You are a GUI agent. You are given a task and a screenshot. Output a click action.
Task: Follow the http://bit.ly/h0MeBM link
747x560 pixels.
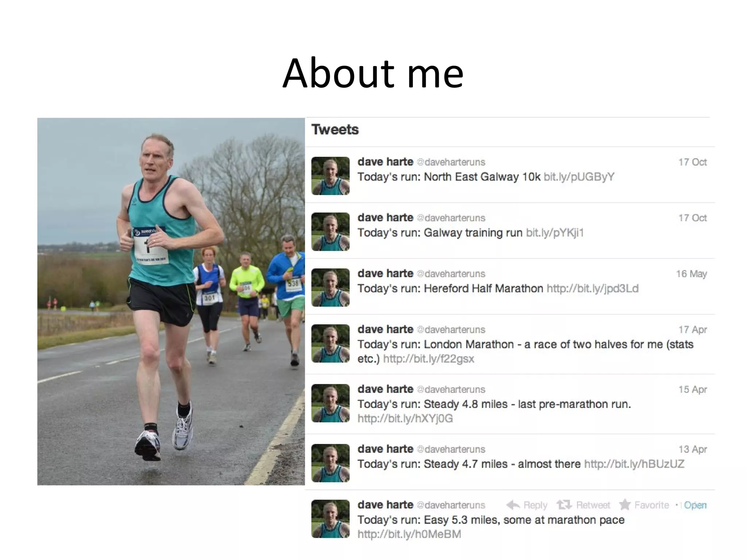coord(409,534)
